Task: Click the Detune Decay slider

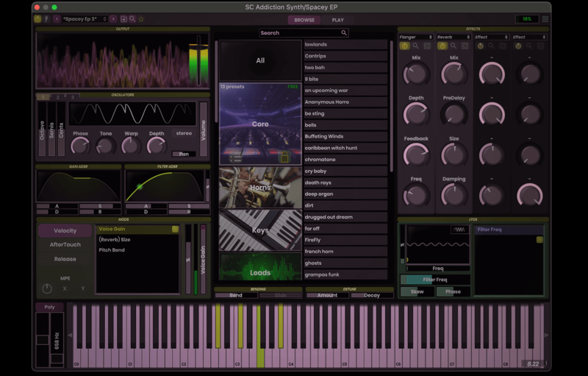Action: [372, 295]
